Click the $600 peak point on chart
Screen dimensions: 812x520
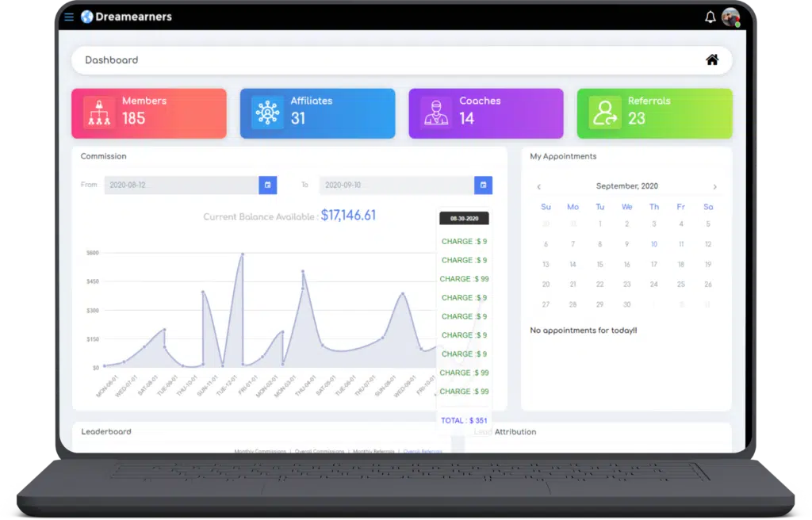[243, 254]
